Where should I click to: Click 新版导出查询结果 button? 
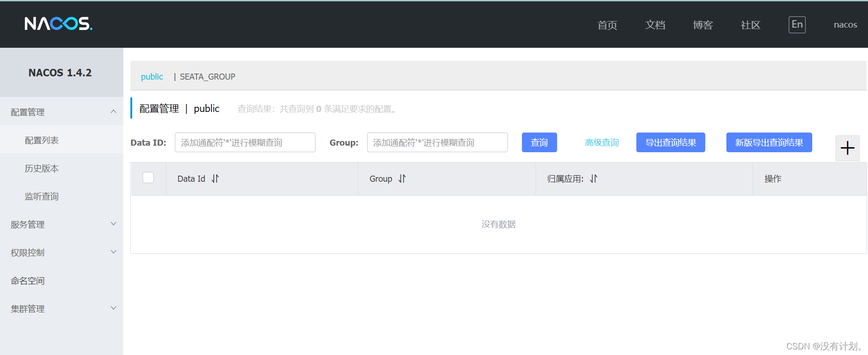[x=769, y=142]
